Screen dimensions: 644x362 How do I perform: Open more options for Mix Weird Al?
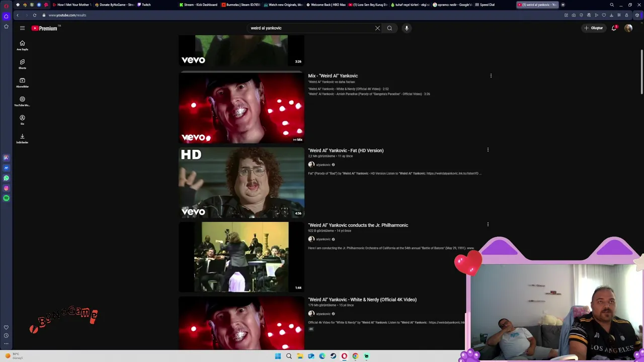coord(491,76)
